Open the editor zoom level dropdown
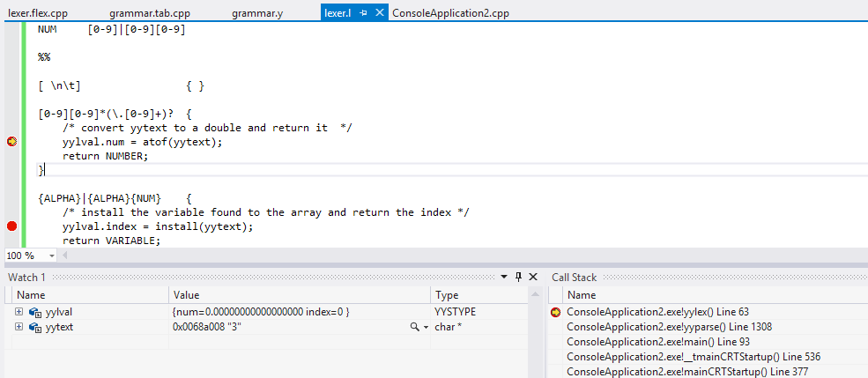This screenshot has width=868, height=378. 51,256
